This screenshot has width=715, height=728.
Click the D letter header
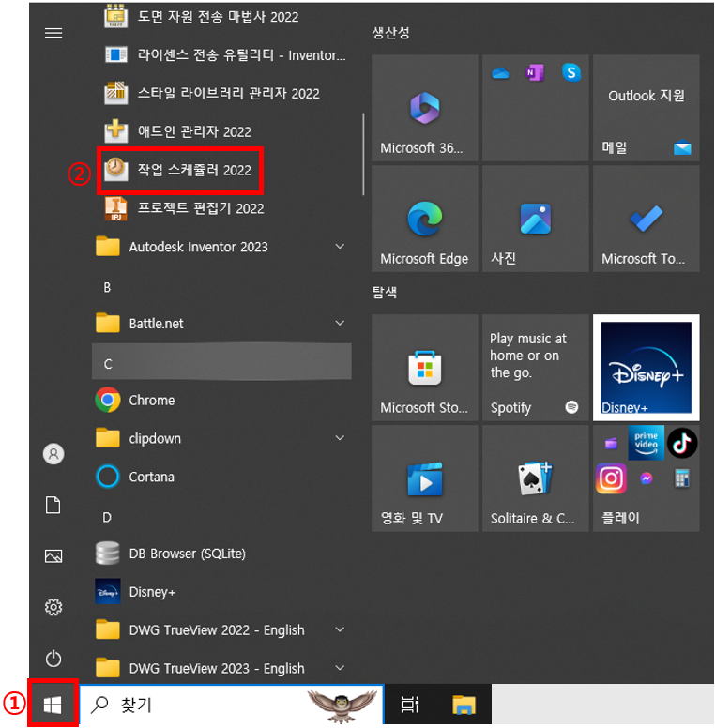107,517
